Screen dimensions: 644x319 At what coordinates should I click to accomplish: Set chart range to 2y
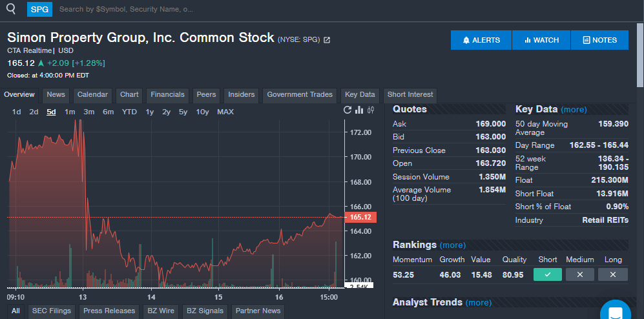[167, 112]
